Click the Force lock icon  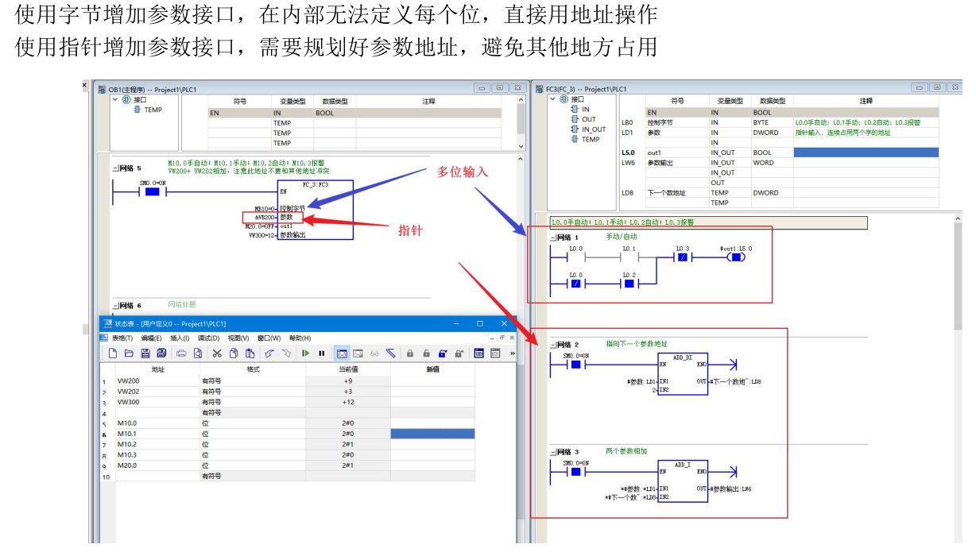[409, 353]
